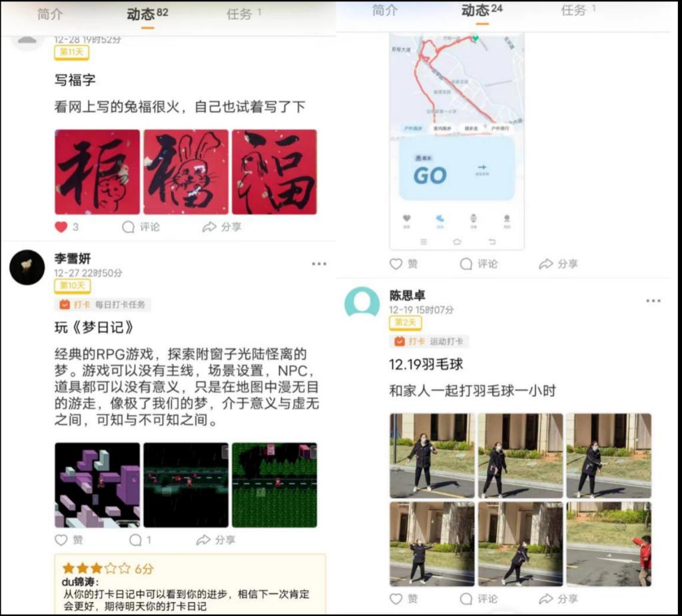Open more options for 陈思卓's post
The height and width of the screenshot is (616, 682).
(x=653, y=301)
